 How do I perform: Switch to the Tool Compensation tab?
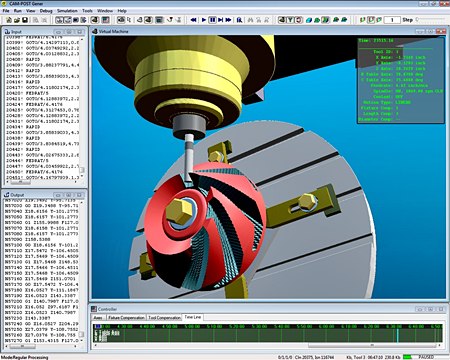tap(164, 318)
